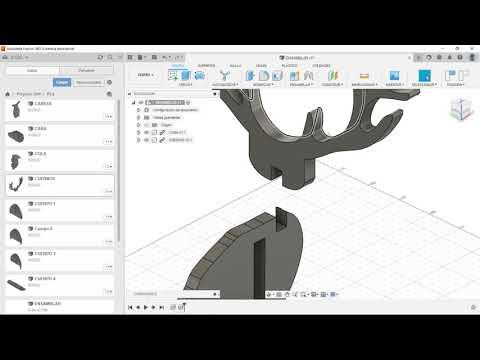
Task: Open the help icon in top bar
Action: pos(460,57)
